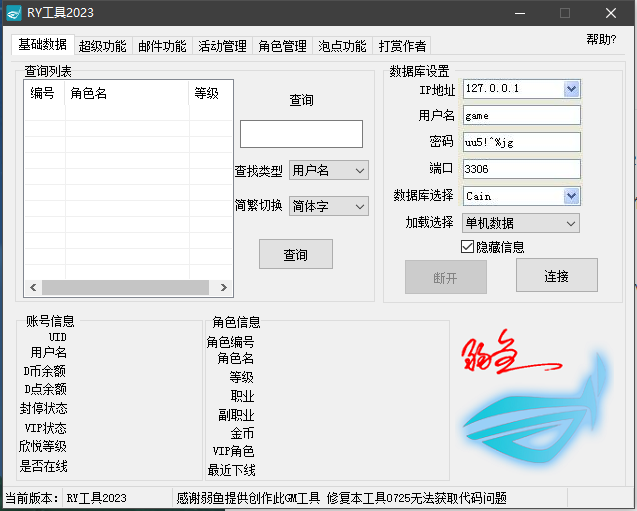Minimize the RY工具2023 window
This screenshot has width=637, height=511.
(x=520, y=13)
